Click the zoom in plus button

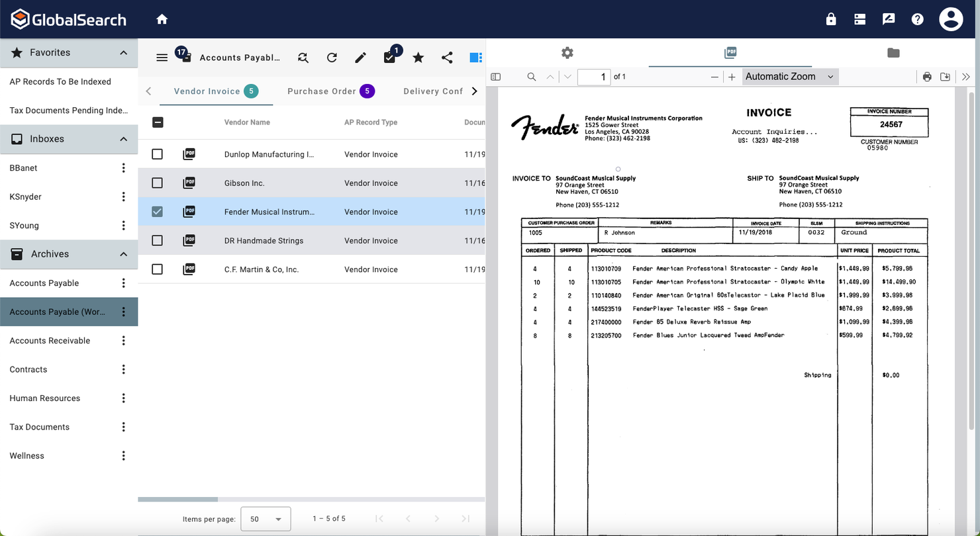click(732, 77)
